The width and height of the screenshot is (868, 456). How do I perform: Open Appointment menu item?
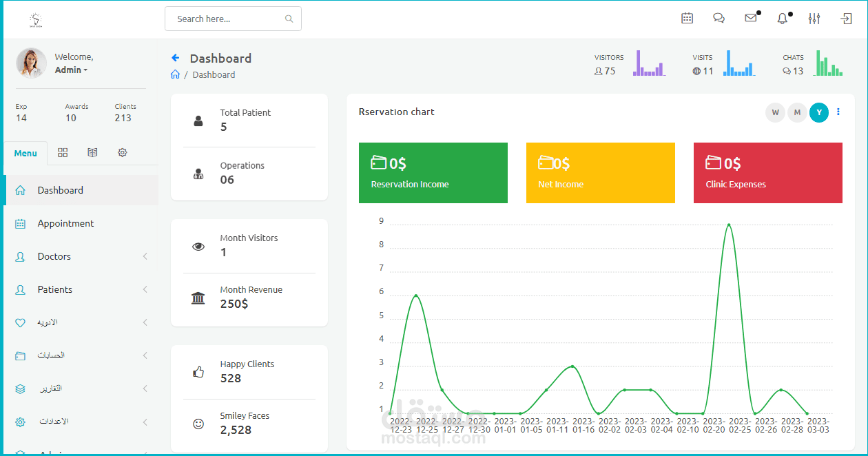pos(81,223)
